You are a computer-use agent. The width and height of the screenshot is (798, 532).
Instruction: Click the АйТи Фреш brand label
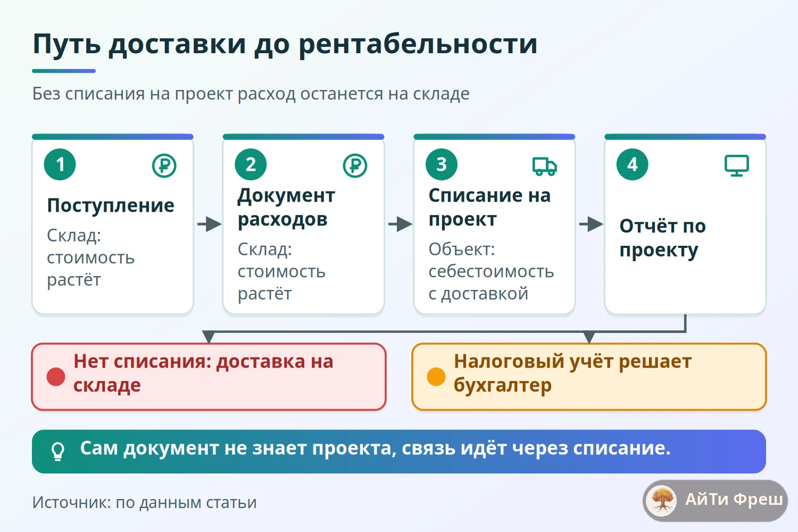coord(734,499)
